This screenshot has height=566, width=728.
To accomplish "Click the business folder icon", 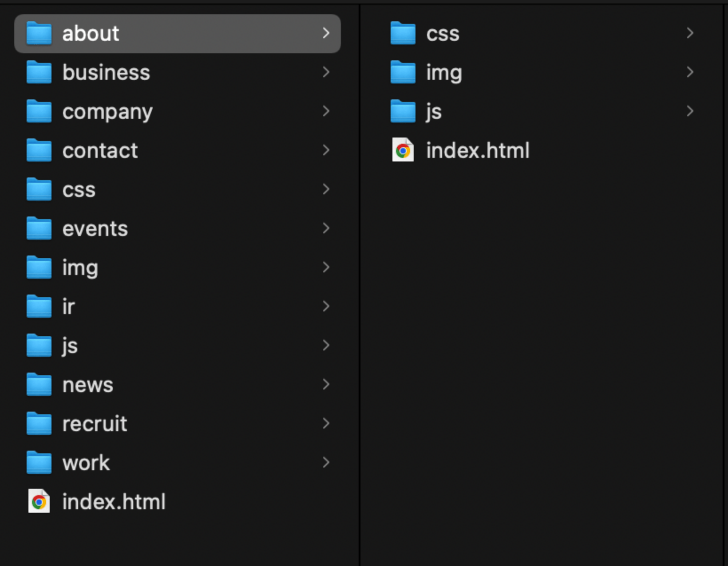I will pyautogui.click(x=39, y=72).
